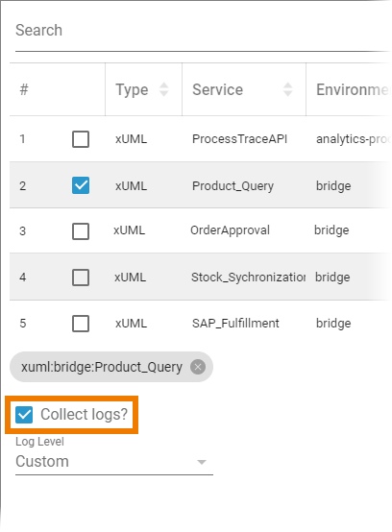Click the Type column header

[x=132, y=90]
